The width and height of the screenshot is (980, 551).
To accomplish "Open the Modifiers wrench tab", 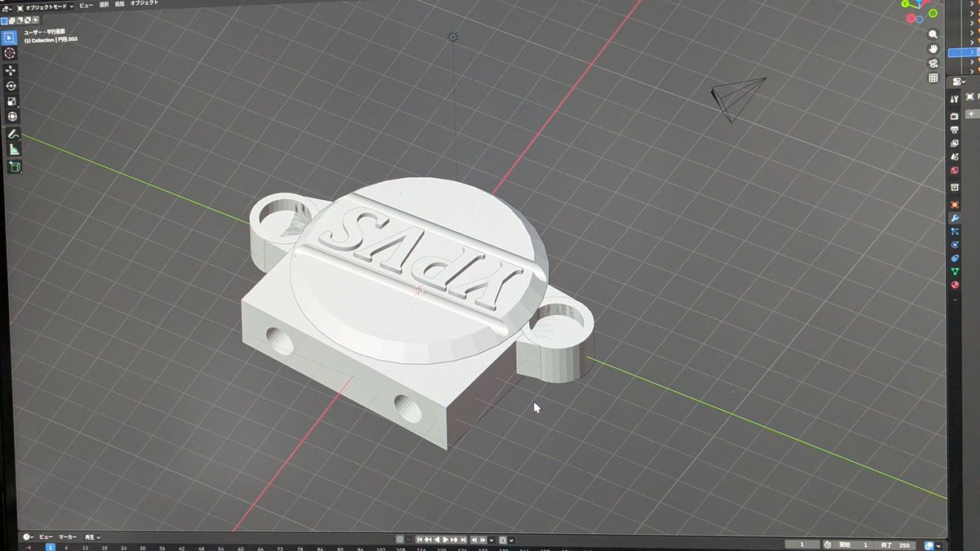I will point(954,219).
